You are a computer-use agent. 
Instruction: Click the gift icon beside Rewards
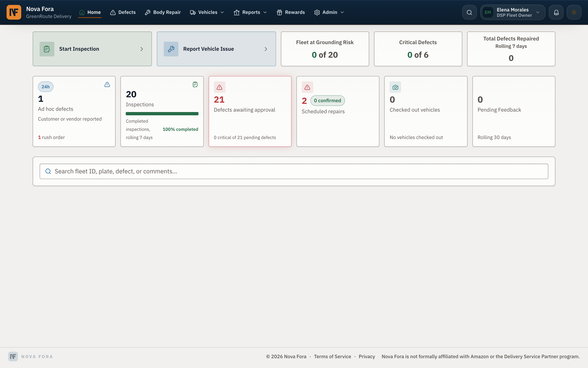coord(280,12)
